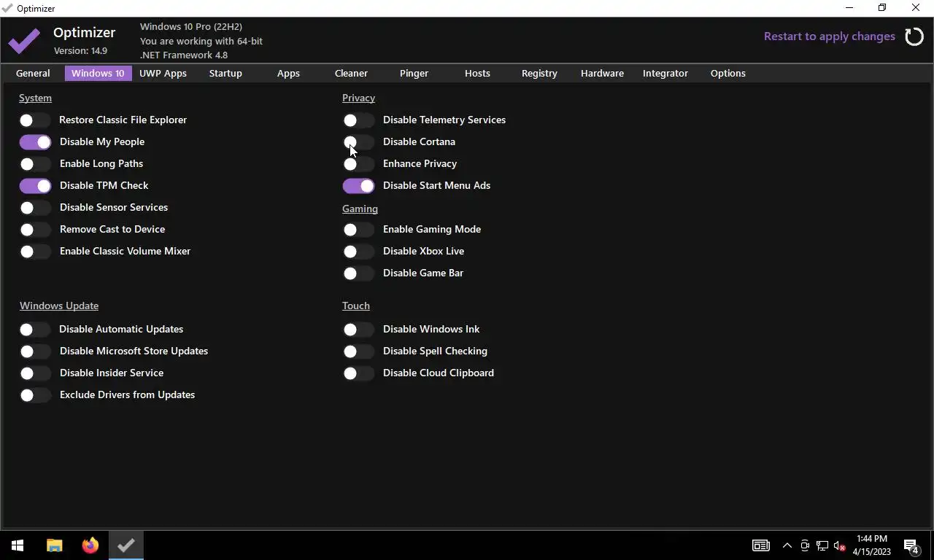
Task: Switch to the General tab
Action: (x=33, y=73)
